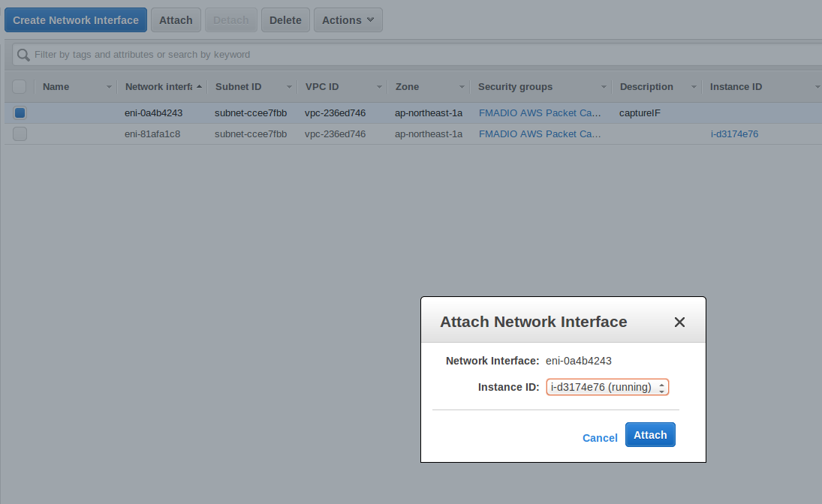
Task: Cancel the Attach Network Interface dialog
Action: tap(599, 437)
